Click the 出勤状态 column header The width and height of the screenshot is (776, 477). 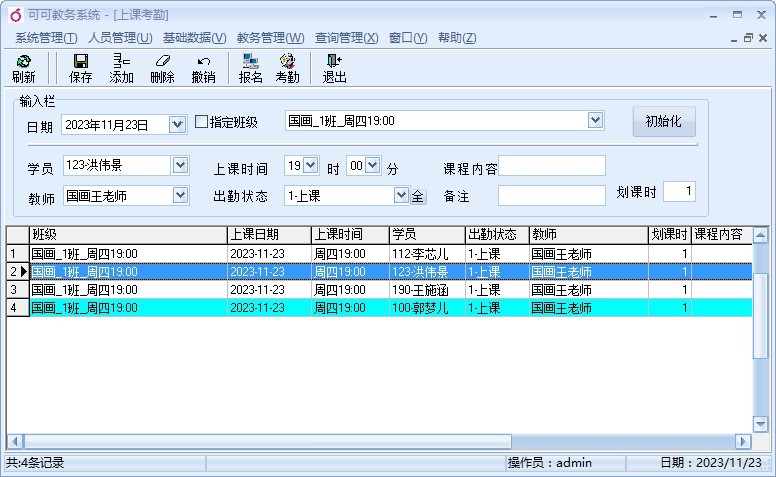pyautogui.click(x=497, y=235)
